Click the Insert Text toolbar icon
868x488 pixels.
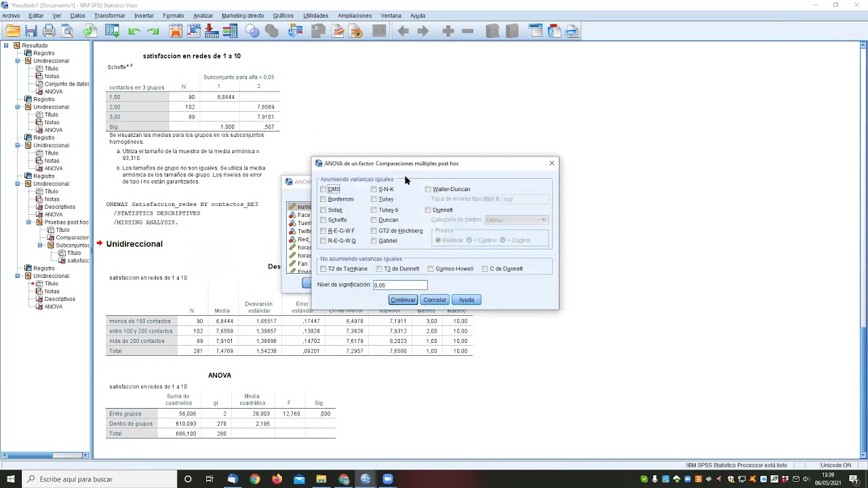(x=572, y=31)
